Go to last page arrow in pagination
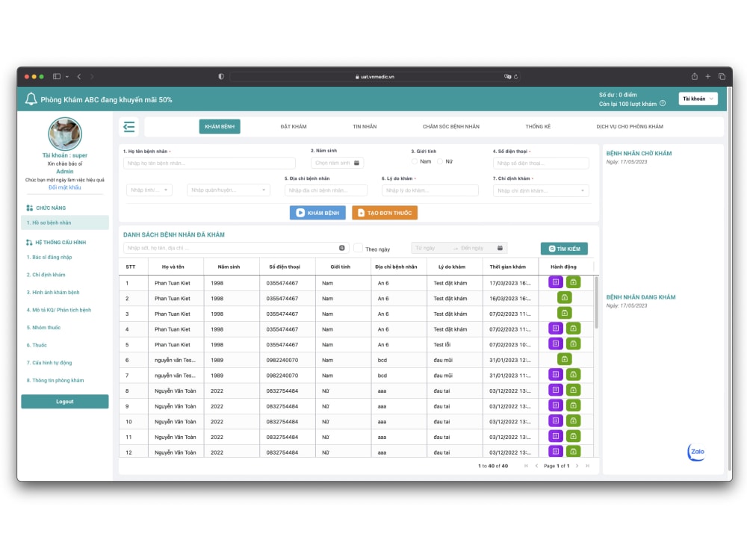This screenshot has height=560, width=747. pyautogui.click(x=587, y=466)
